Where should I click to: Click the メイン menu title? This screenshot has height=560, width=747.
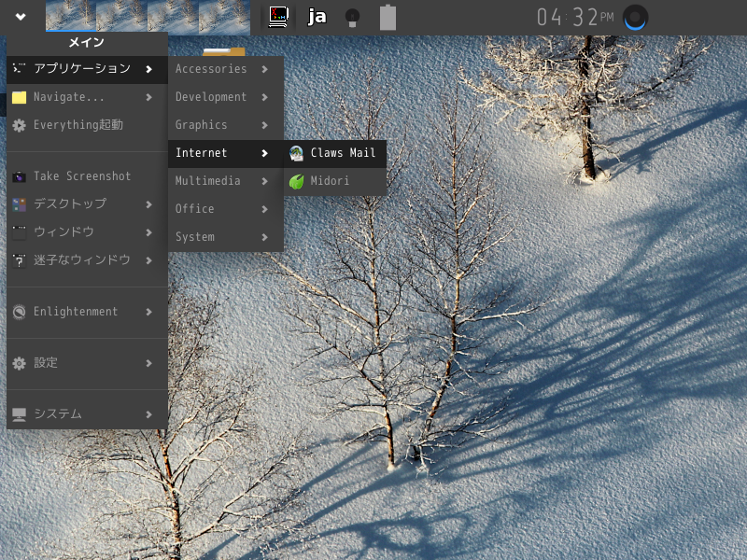point(86,43)
